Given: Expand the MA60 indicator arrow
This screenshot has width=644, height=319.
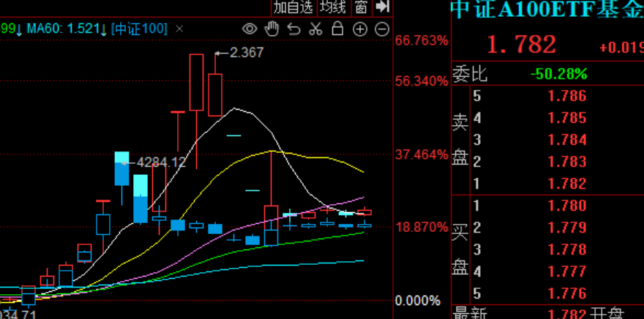Looking at the screenshot, I should pyautogui.click(x=105, y=29).
